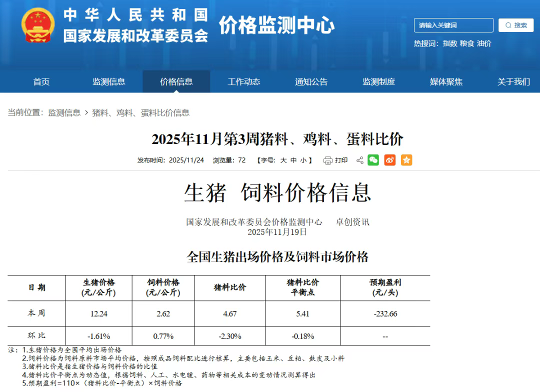The image size is (540, 392).
Task: Click the 搜索 search button
Action: click(516, 25)
